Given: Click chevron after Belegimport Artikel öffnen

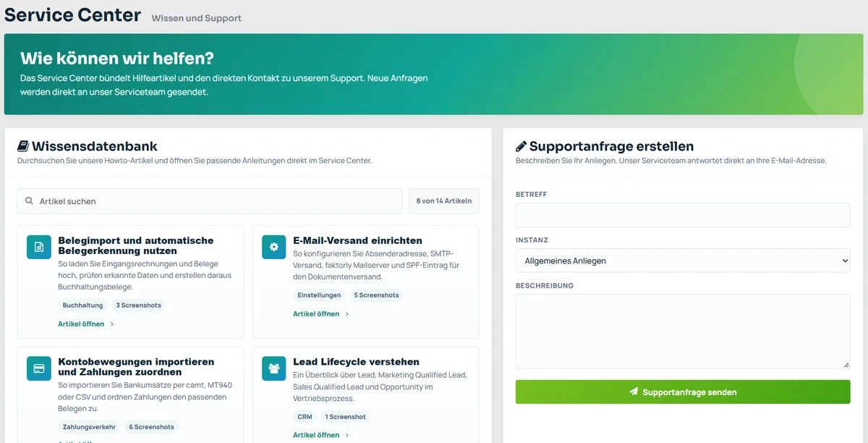Looking at the screenshot, I should tap(112, 324).
